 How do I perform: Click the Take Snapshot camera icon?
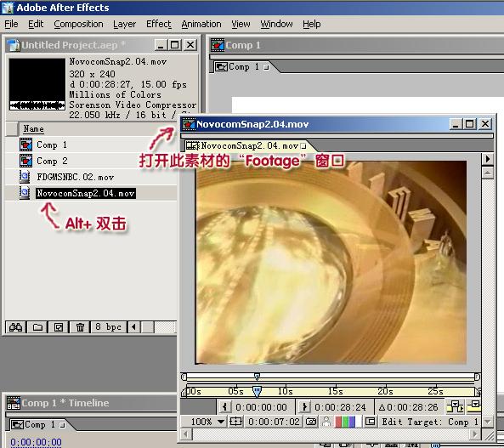click(x=311, y=422)
